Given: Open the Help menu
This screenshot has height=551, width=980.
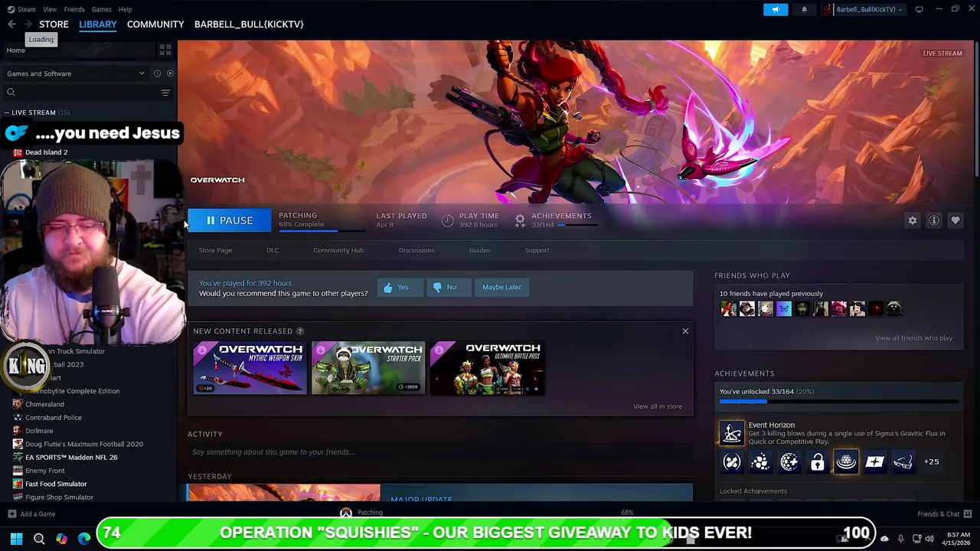Looking at the screenshot, I should pyautogui.click(x=125, y=9).
